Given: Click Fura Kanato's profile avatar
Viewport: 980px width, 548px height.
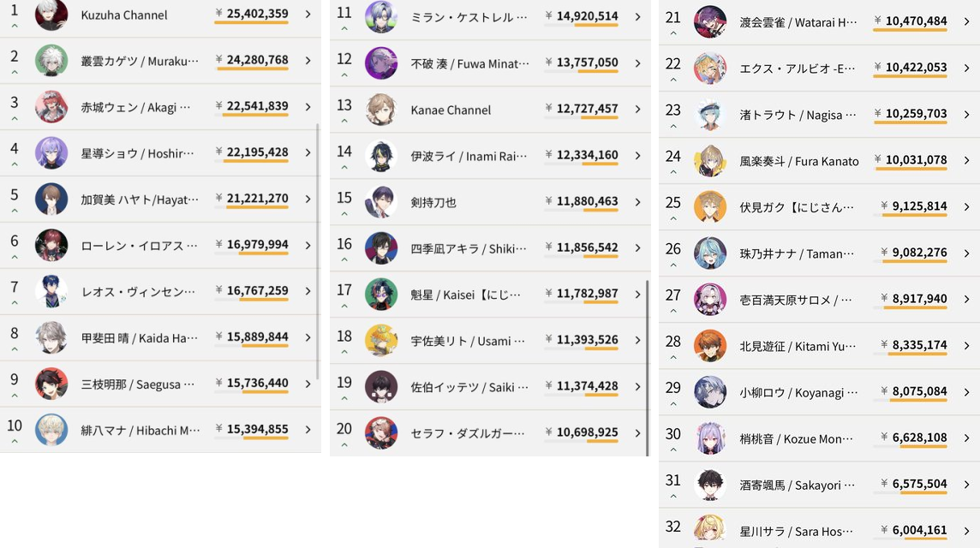Looking at the screenshot, I should point(710,161).
